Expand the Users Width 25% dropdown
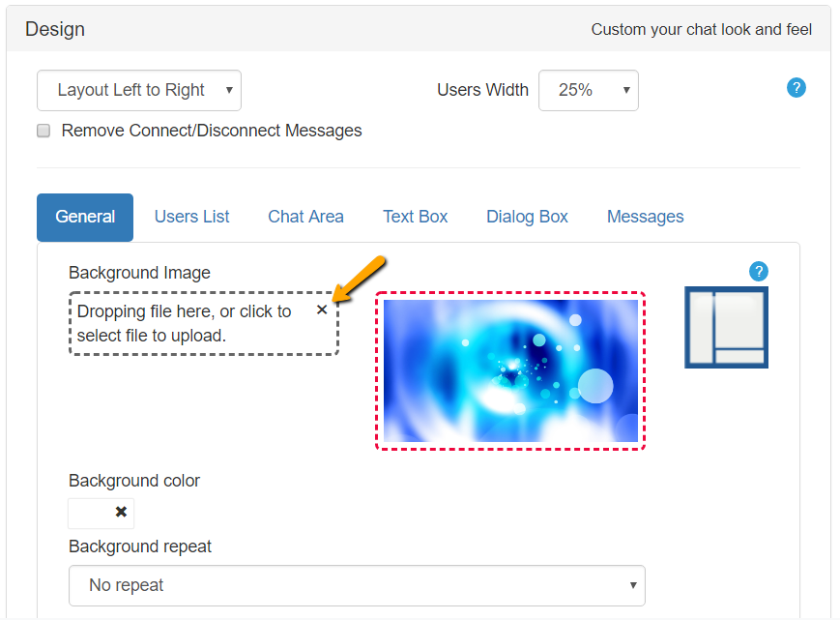The height and width of the screenshot is (620, 840). click(588, 90)
